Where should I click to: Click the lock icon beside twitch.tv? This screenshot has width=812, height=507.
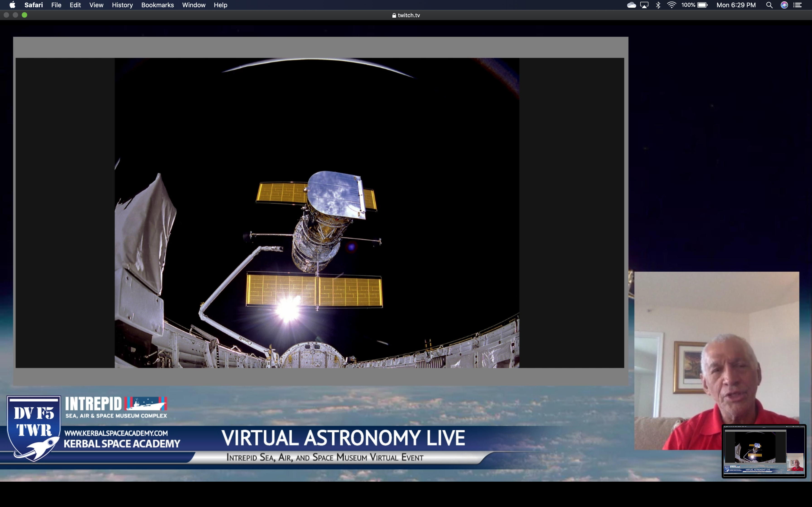(394, 15)
